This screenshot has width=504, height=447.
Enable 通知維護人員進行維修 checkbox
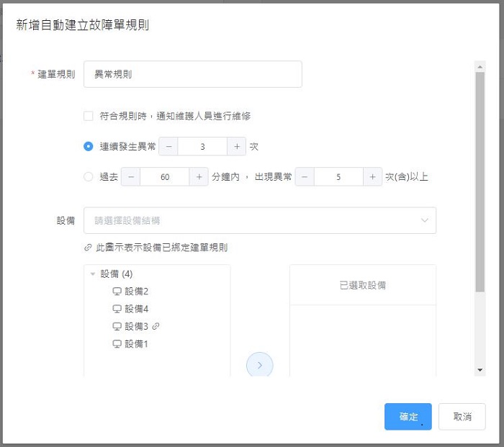pos(89,115)
